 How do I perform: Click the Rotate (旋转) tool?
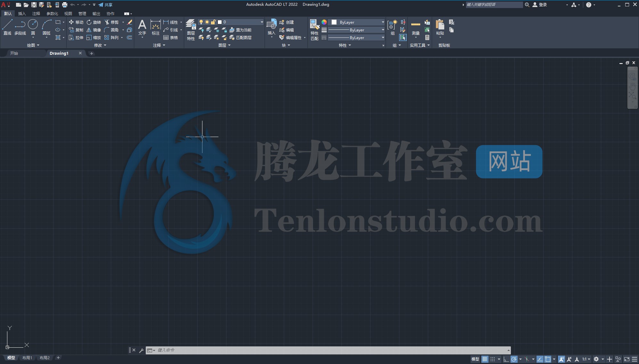[x=94, y=22]
